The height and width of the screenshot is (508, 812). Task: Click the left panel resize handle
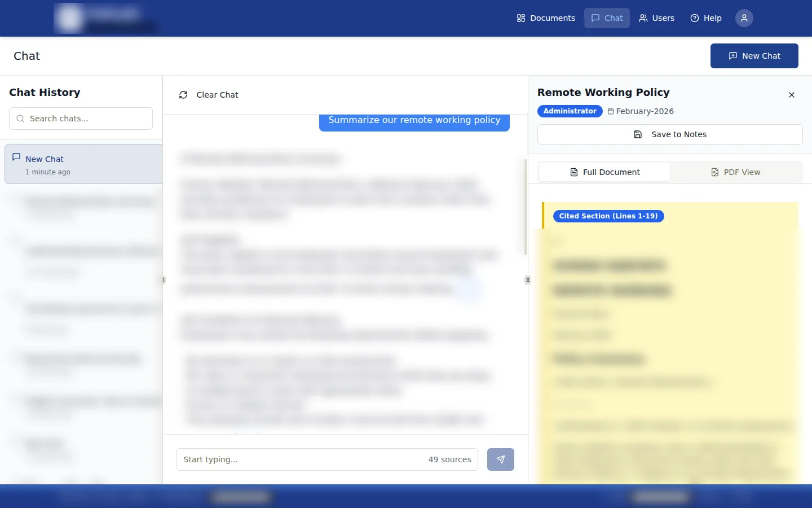point(164,280)
